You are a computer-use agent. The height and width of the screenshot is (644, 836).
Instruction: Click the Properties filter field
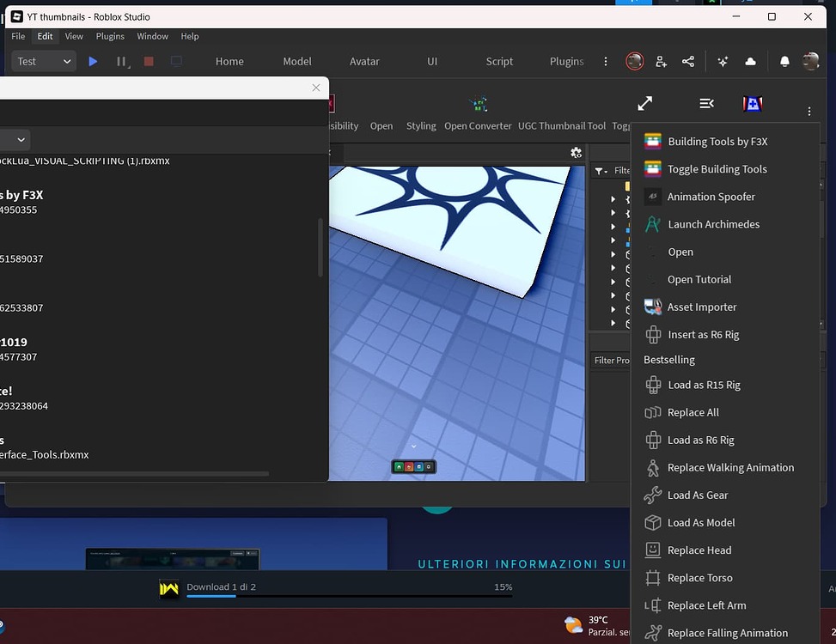[x=611, y=360]
